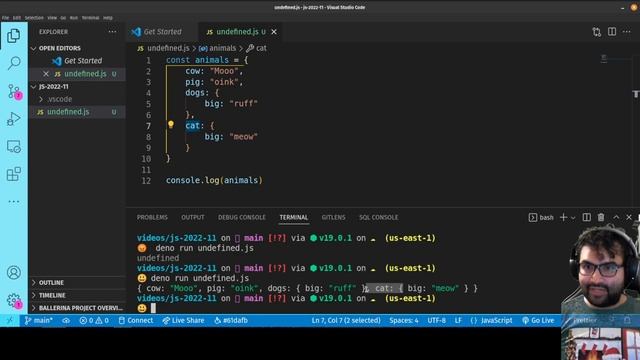
Task: Open the Help menu
Action: coord(108,18)
